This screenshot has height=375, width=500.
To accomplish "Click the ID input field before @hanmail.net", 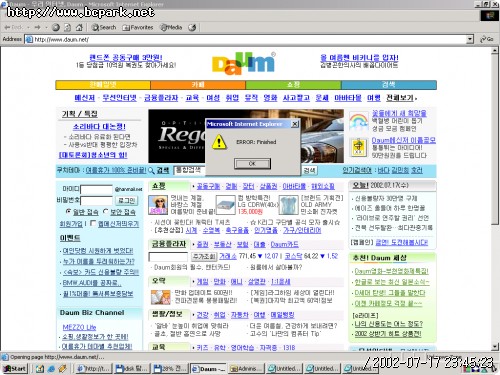I will point(97,189).
